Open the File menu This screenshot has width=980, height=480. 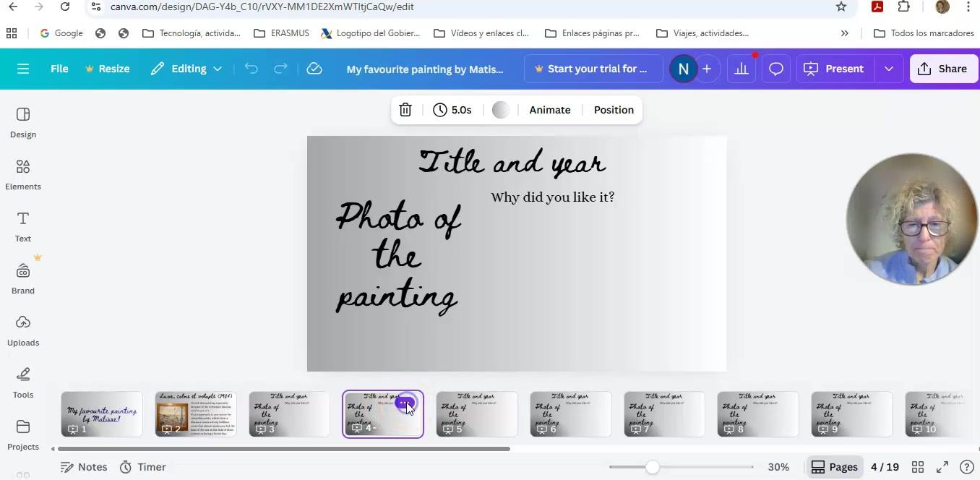pos(59,69)
